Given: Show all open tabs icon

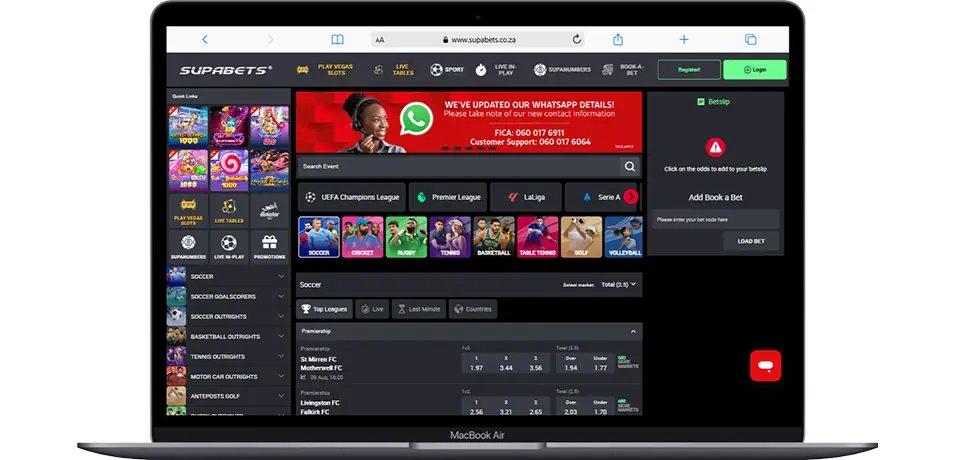Looking at the screenshot, I should [x=750, y=40].
